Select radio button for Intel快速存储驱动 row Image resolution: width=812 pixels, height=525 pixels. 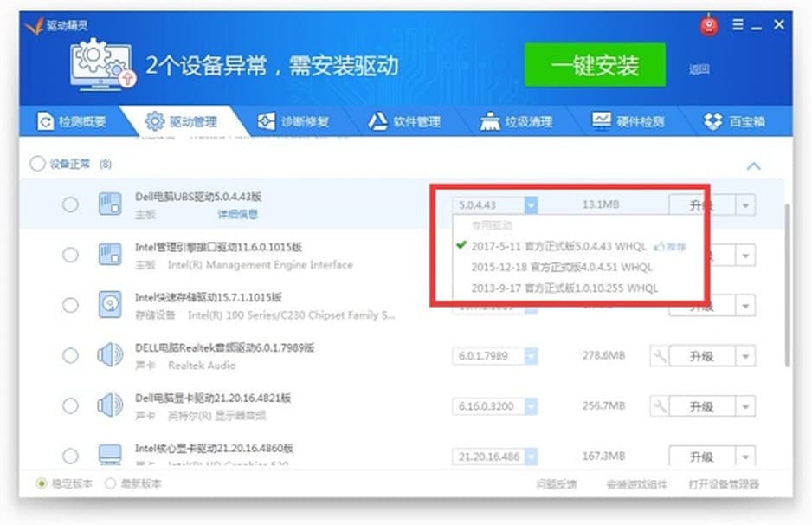[x=70, y=305]
